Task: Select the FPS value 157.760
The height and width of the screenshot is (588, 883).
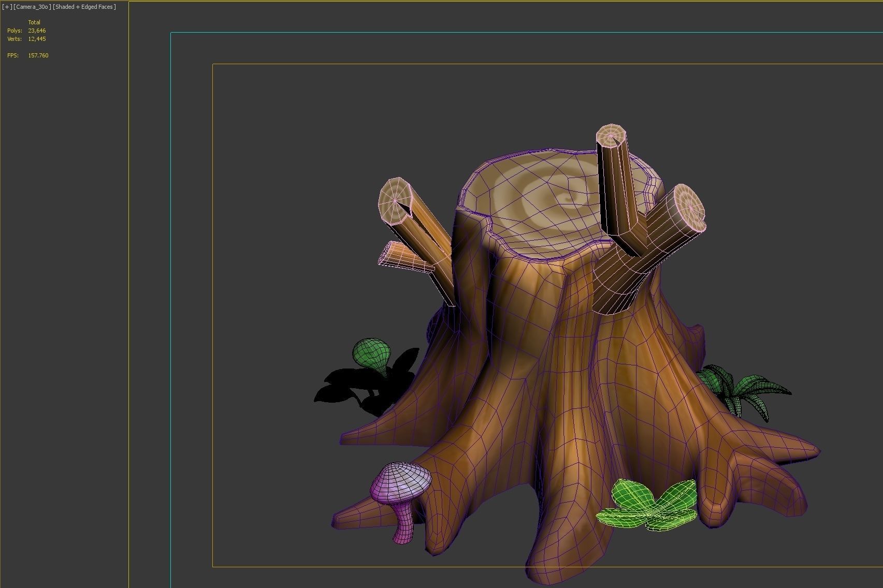Action: click(x=38, y=55)
